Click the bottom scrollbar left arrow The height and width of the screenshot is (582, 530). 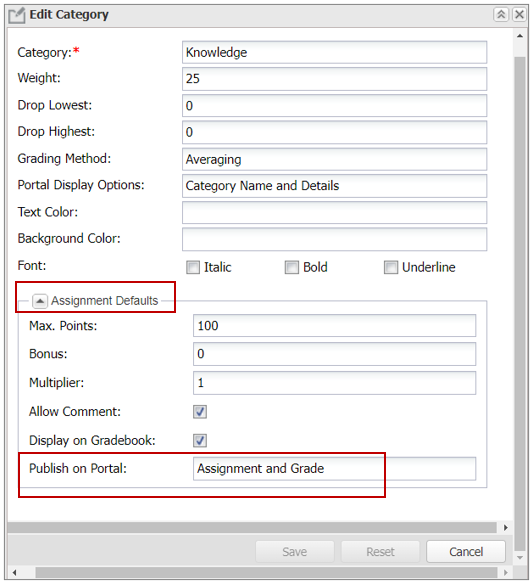point(14,572)
